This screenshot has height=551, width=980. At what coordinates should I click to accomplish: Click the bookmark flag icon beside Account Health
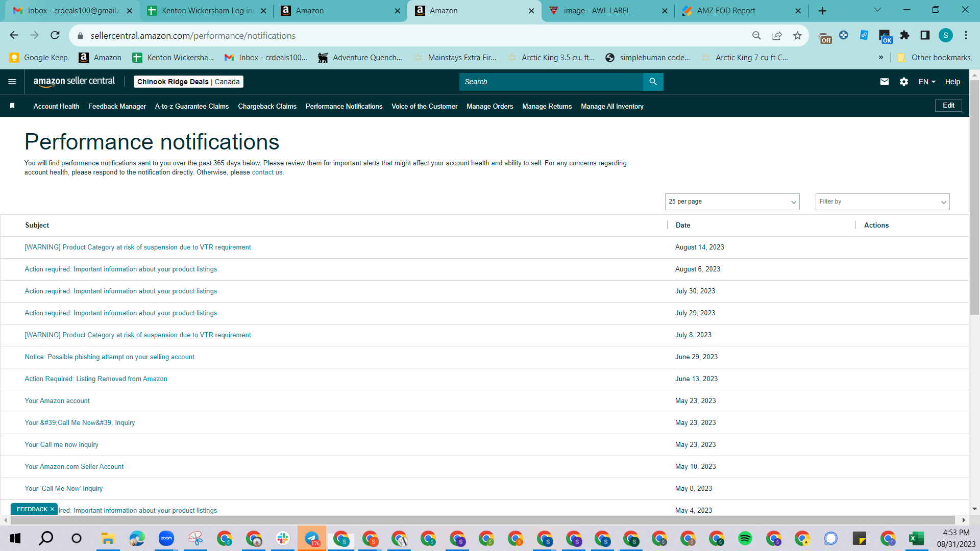point(12,106)
